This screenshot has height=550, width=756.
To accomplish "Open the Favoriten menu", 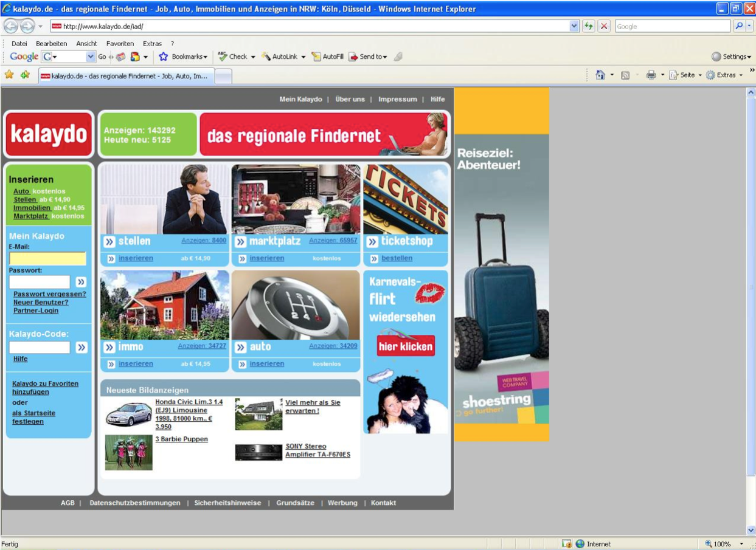I will coord(120,44).
